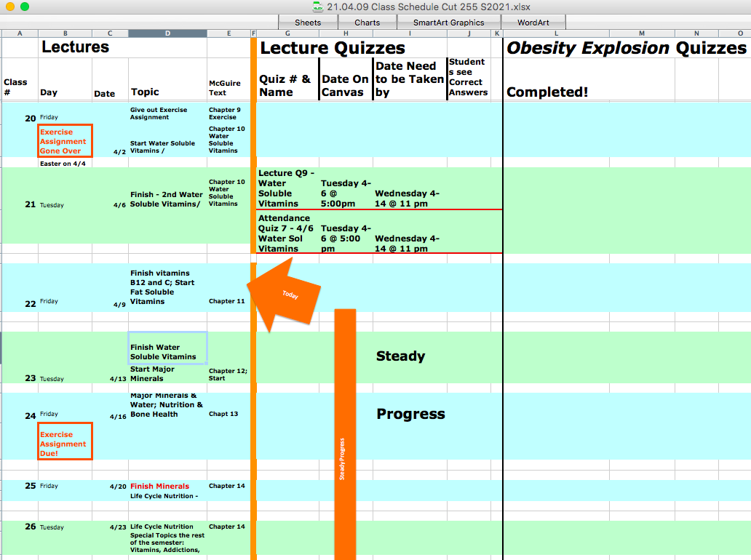Click the green window zoom button

[x=25, y=7]
